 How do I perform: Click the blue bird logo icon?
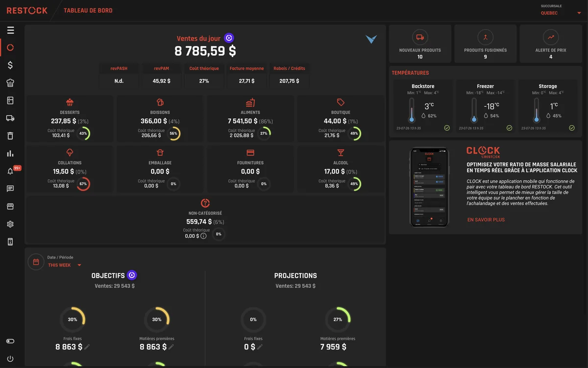coord(371,39)
